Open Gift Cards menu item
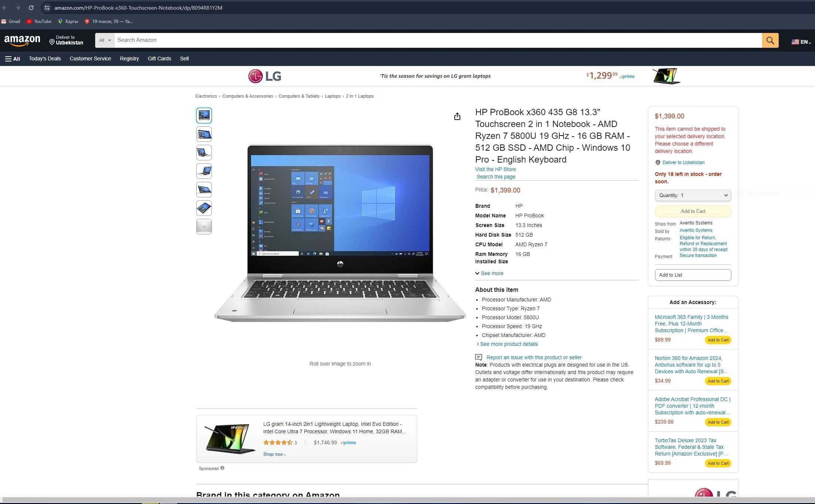Screen dimensions: 815x504 159,59
